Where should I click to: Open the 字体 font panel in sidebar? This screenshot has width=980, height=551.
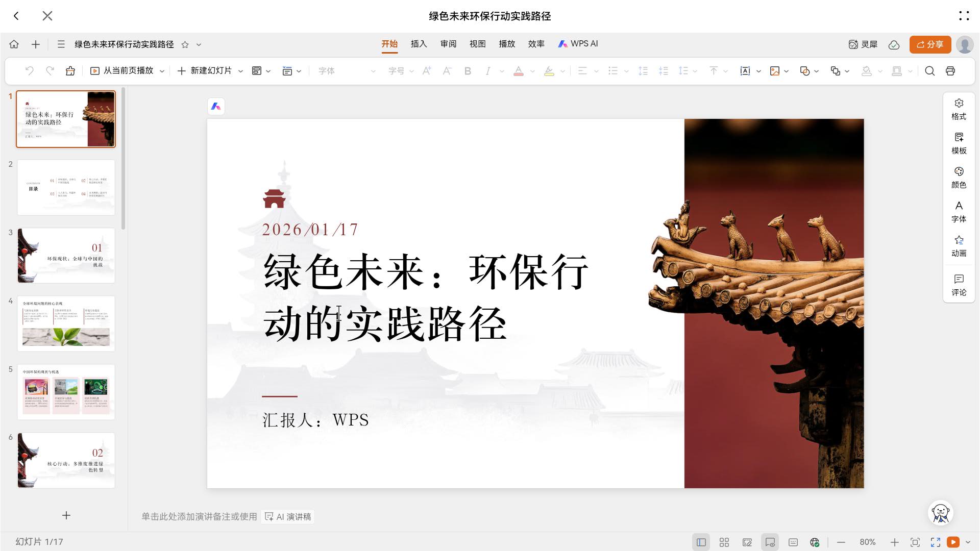959,212
